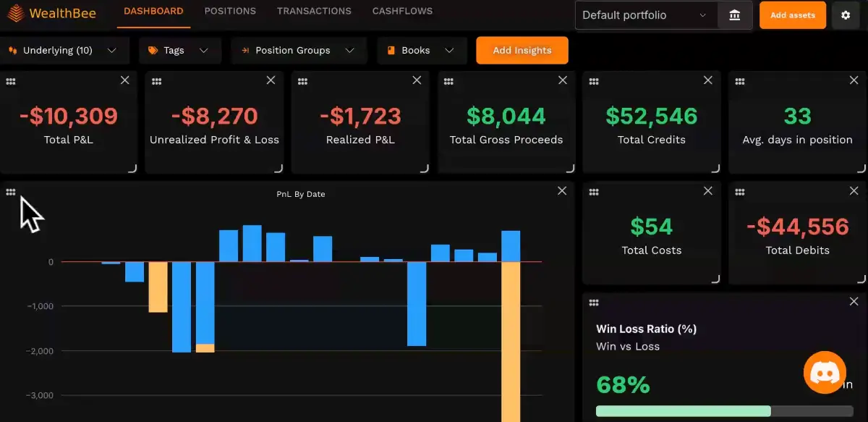Click the Add assets button
Image resolution: width=868 pixels, height=422 pixels.
(792, 14)
